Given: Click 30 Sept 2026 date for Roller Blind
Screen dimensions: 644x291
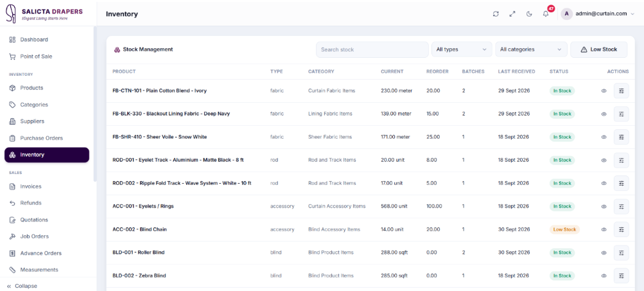Looking at the screenshot, I should point(514,252).
